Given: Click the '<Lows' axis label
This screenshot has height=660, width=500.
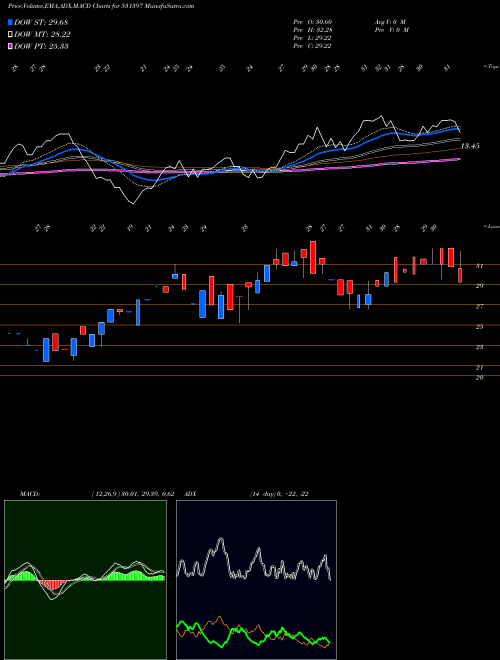Looking at the screenshot, I should click(491, 226).
